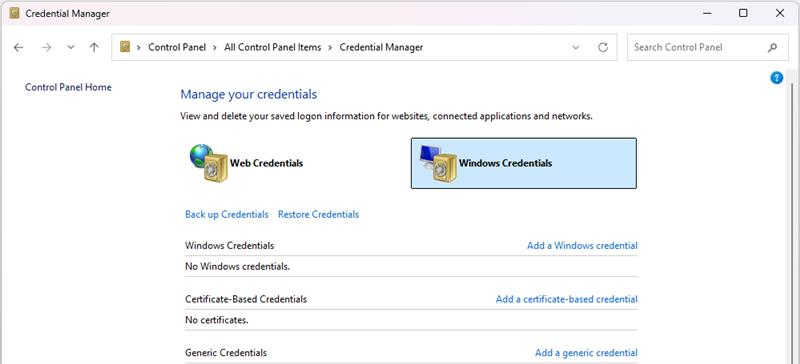800x364 pixels.
Task: Click 'No certificates.' text
Action: 216,321
